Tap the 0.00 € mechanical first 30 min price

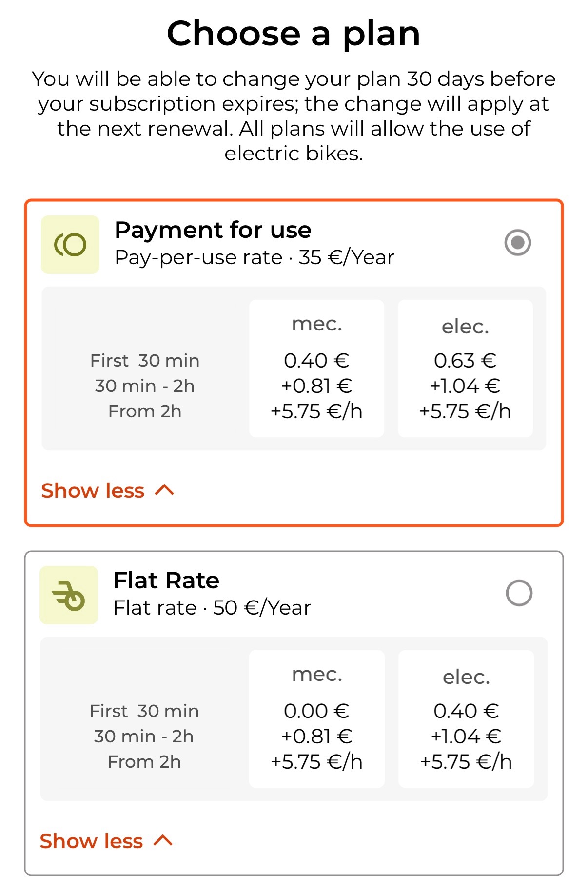317,711
